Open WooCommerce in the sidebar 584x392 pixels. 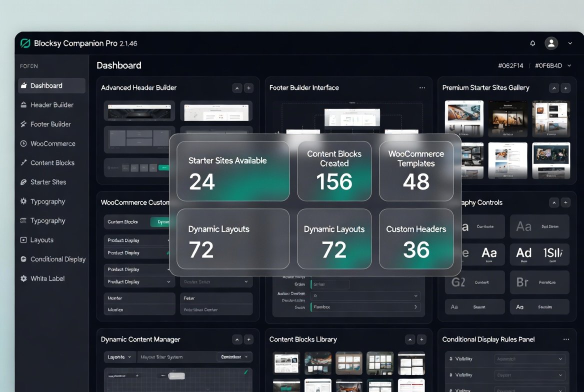52,143
